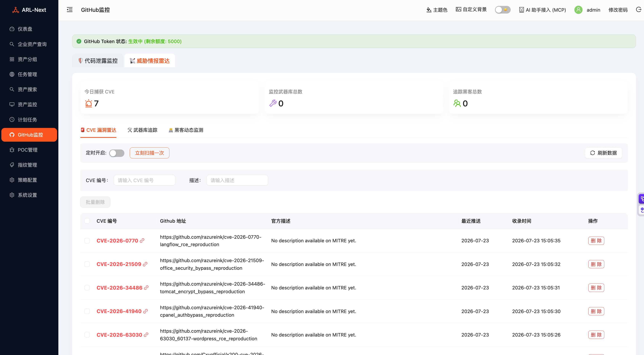
Task: Click the langflow_rce_reproduction GitHub URL text
Action: click(x=210, y=241)
